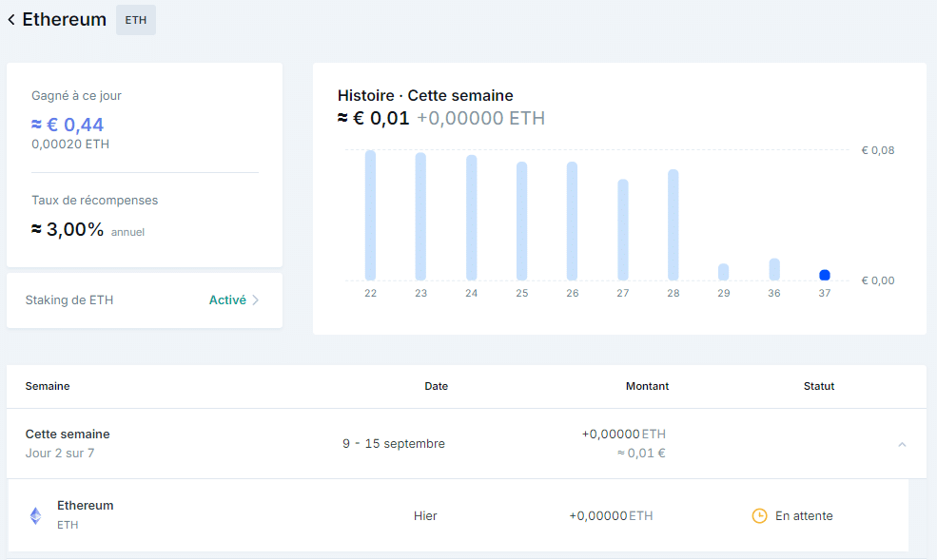937x560 pixels.
Task: Select the chart bar for week 29
Action: click(724, 272)
